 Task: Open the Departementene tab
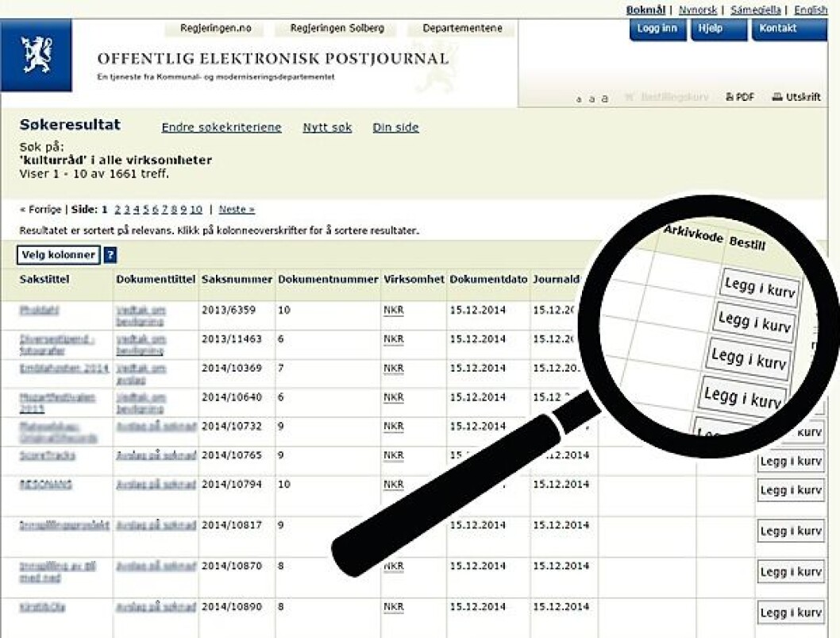[462, 29]
